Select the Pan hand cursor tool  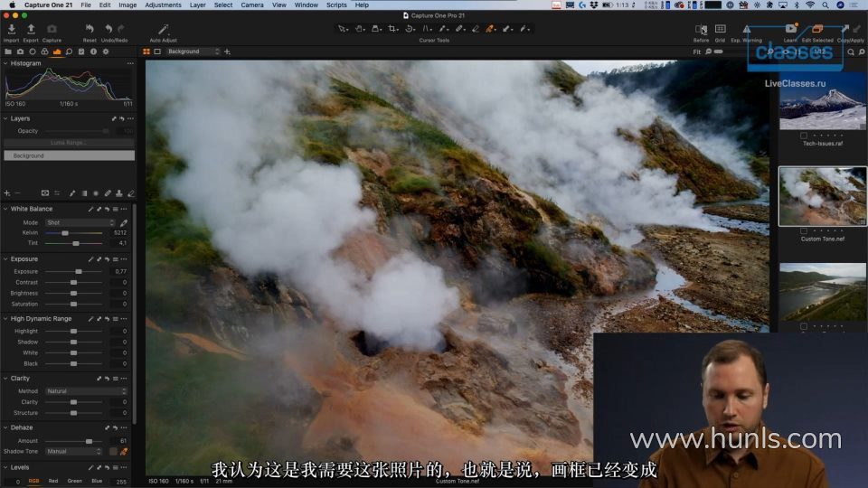[x=360, y=29]
